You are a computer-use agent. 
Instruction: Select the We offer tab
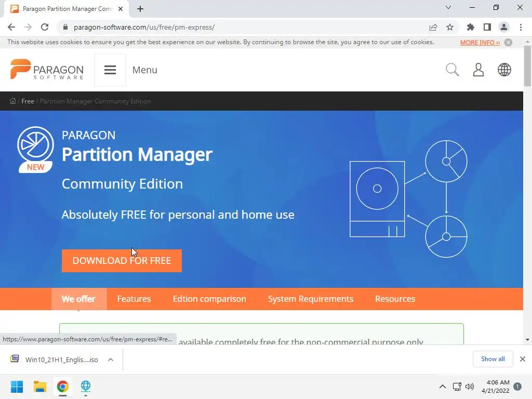click(x=79, y=299)
